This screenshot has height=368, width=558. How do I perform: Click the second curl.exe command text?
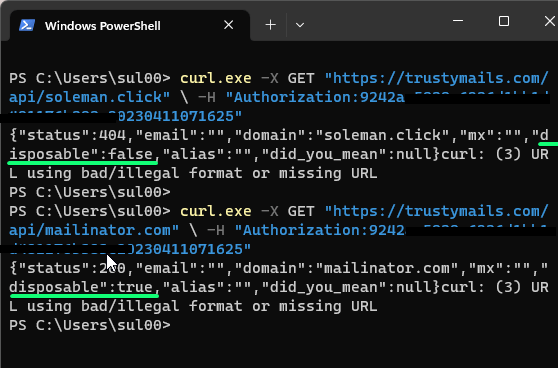point(216,211)
